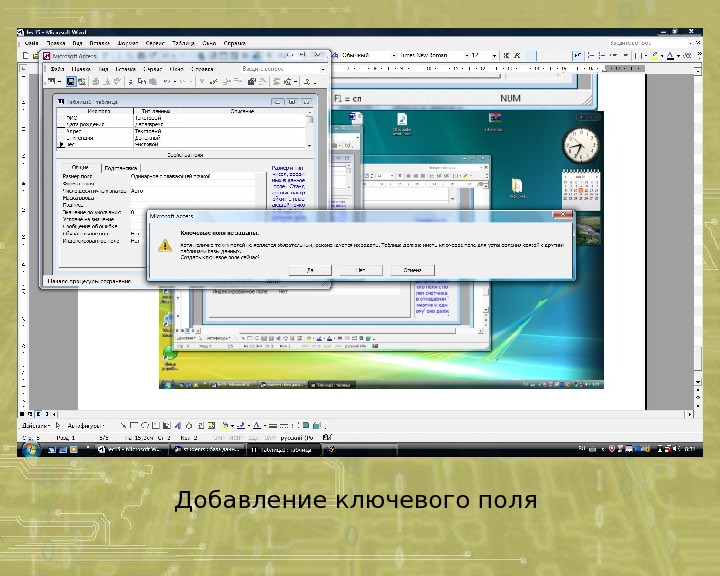Click the Close X button of the Access dialog
Screen dimensions: 720x576
tap(562, 215)
